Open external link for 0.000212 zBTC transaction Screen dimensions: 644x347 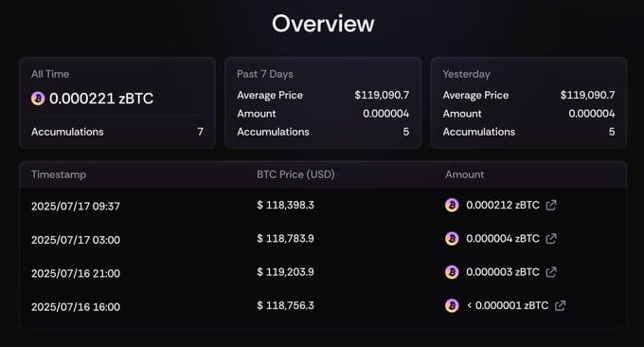click(x=551, y=205)
